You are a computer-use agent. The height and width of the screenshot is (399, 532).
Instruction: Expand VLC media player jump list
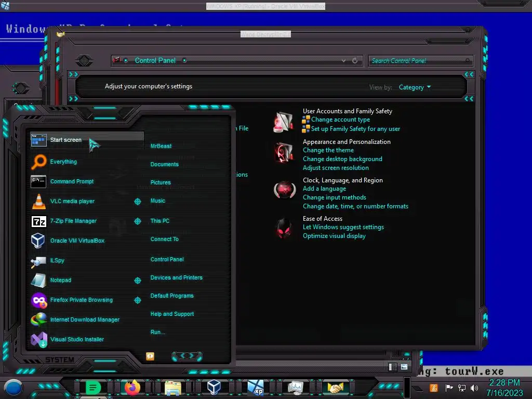137,202
